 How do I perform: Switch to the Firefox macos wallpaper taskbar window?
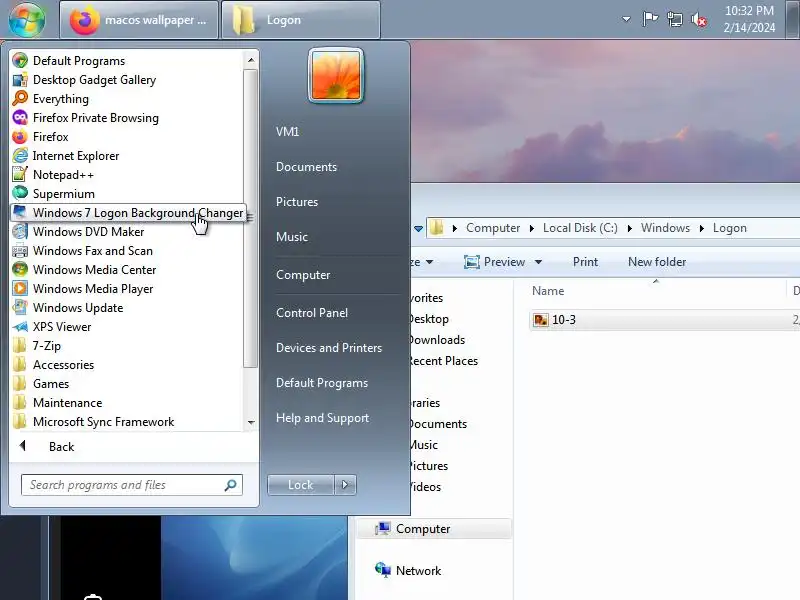tap(139, 20)
